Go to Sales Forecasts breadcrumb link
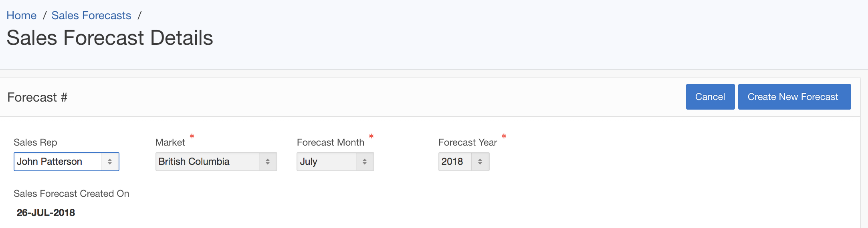This screenshot has height=228, width=868. coord(91,16)
